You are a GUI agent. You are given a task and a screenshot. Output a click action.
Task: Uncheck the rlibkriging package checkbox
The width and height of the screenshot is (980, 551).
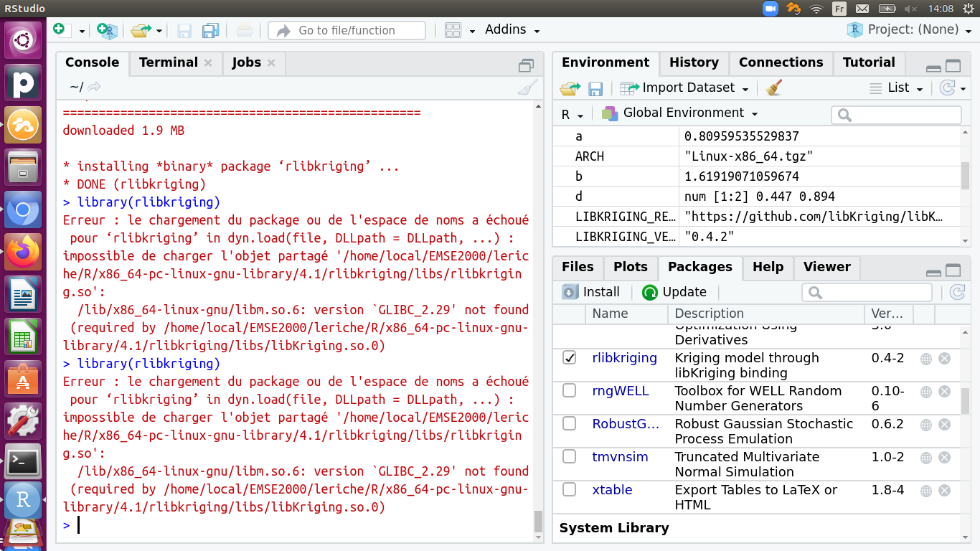pyautogui.click(x=570, y=358)
